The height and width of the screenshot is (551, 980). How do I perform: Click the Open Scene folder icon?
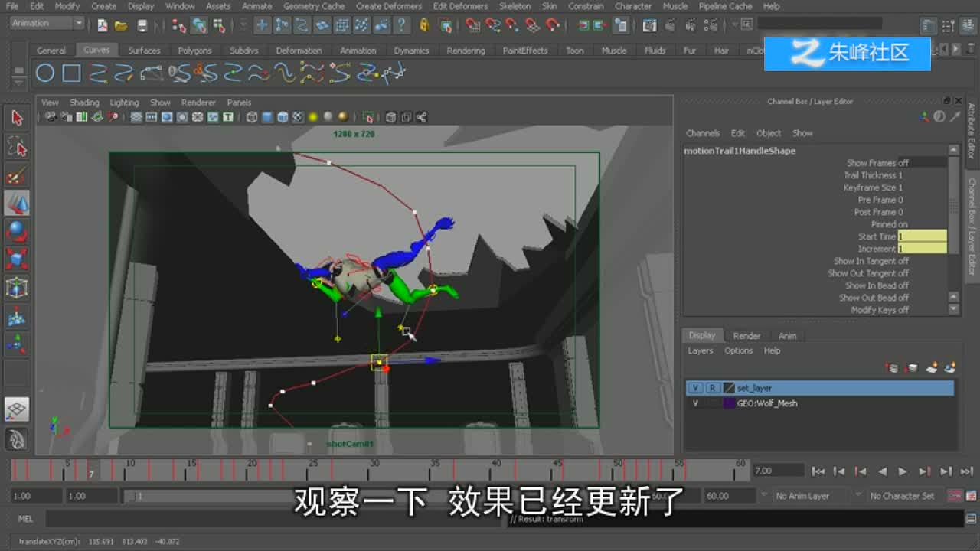coord(121,25)
